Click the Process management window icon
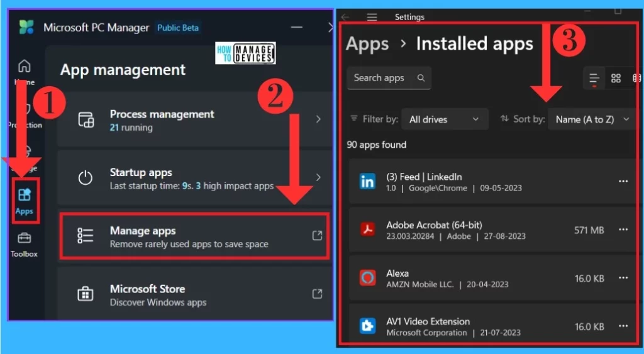Image resolution: width=644 pixels, height=354 pixels. click(x=86, y=119)
